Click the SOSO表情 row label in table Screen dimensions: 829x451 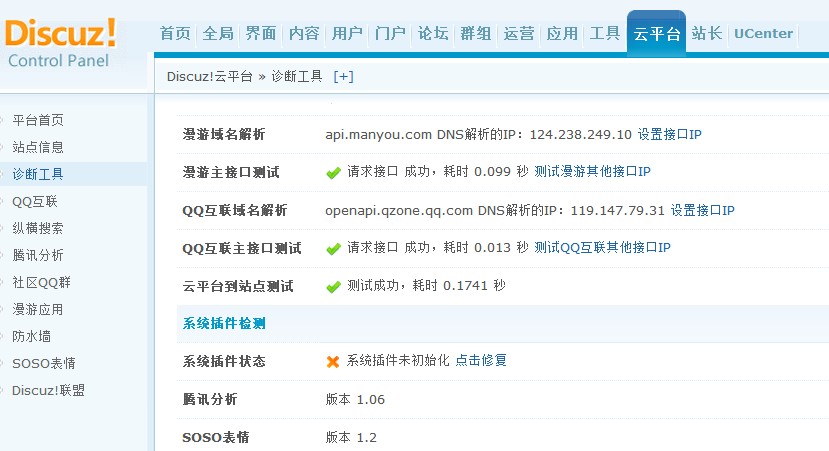click(216, 438)
